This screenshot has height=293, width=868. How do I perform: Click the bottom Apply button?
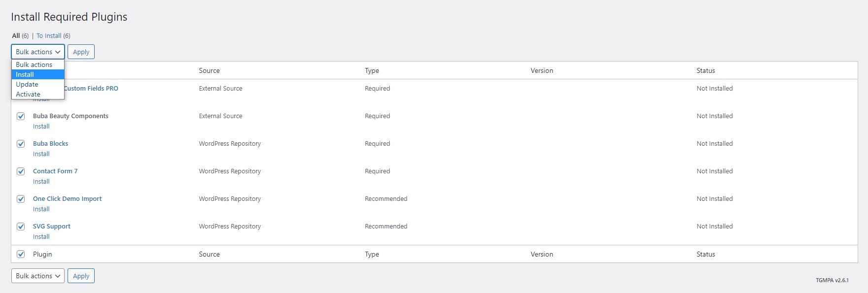pyautogui.click(x=81, y=276)
